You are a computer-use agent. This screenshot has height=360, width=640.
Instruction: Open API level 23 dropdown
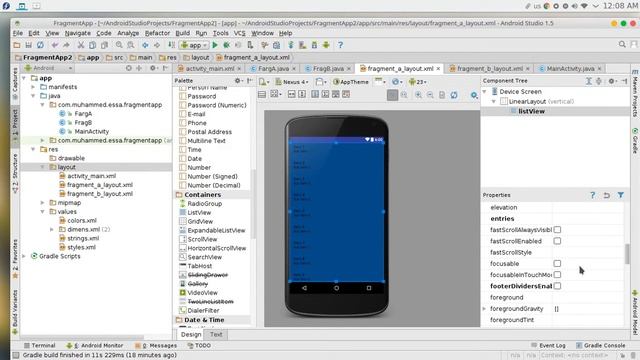point(418,82)
